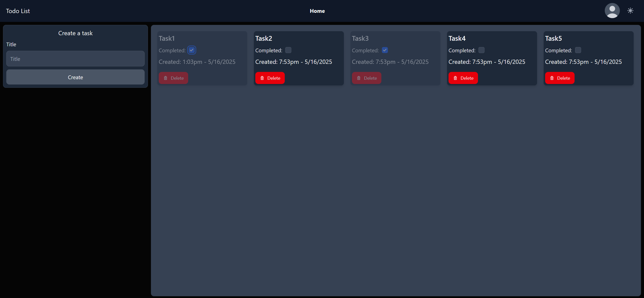Viewport: 644px width, 298px height.
Task: Click Task5's 'Created: 7:53pm - 5/16/2025' text
Action: point(583,62)
